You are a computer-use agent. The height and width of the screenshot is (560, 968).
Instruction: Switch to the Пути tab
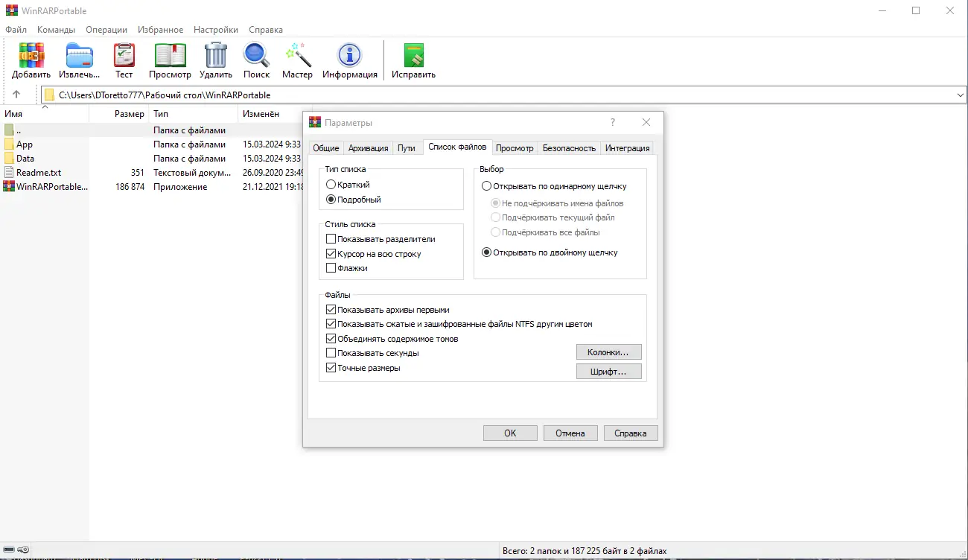[407, 148]
